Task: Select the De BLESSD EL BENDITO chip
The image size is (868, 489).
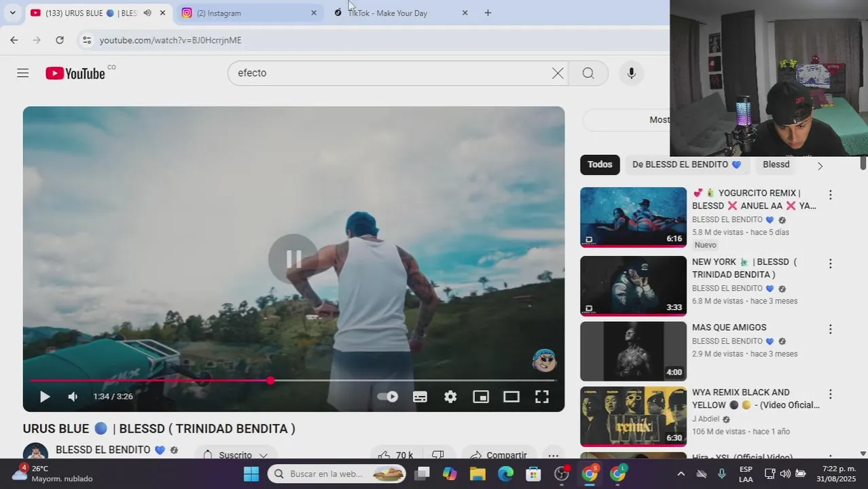Action: point(687,164)
